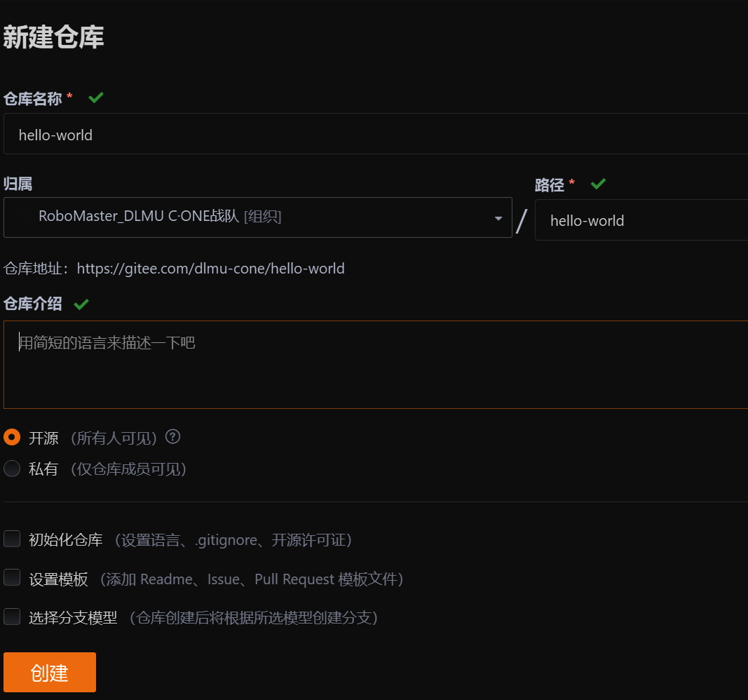This screenshot has width=748, height=700.
Task: Click the 私有 label text
Action: tap(43, 469)
